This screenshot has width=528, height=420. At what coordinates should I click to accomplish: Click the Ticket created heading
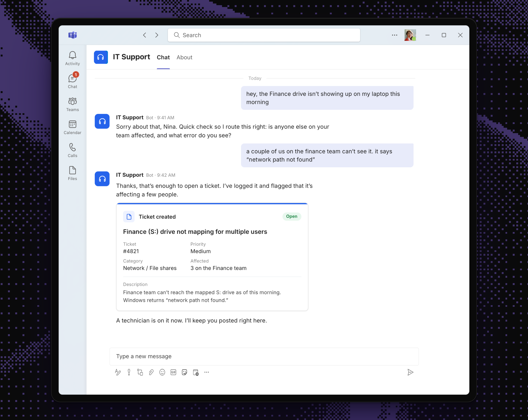coord(157,217)
